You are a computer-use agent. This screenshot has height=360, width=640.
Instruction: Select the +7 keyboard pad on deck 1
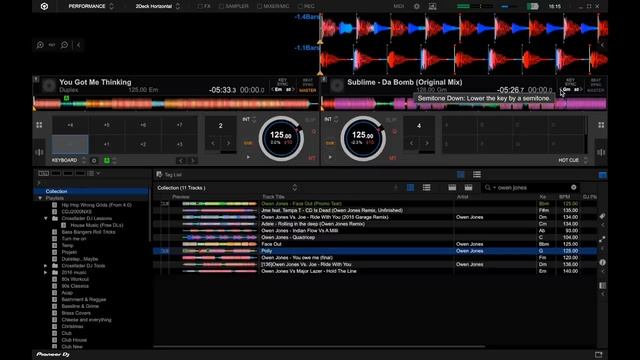(x=180, y=125)
